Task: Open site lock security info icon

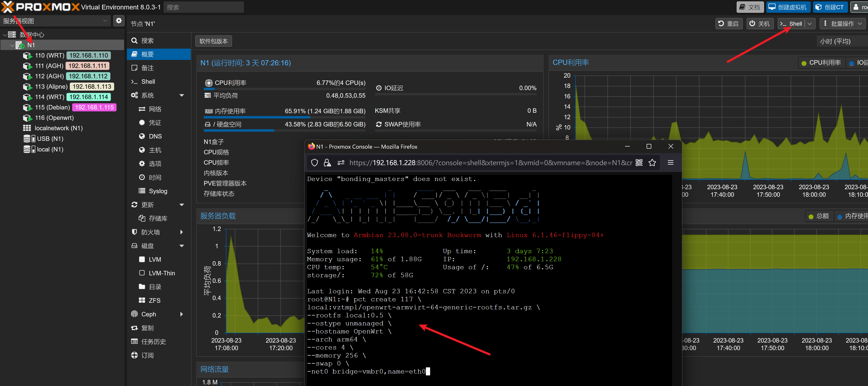Action: coord(327,163)
